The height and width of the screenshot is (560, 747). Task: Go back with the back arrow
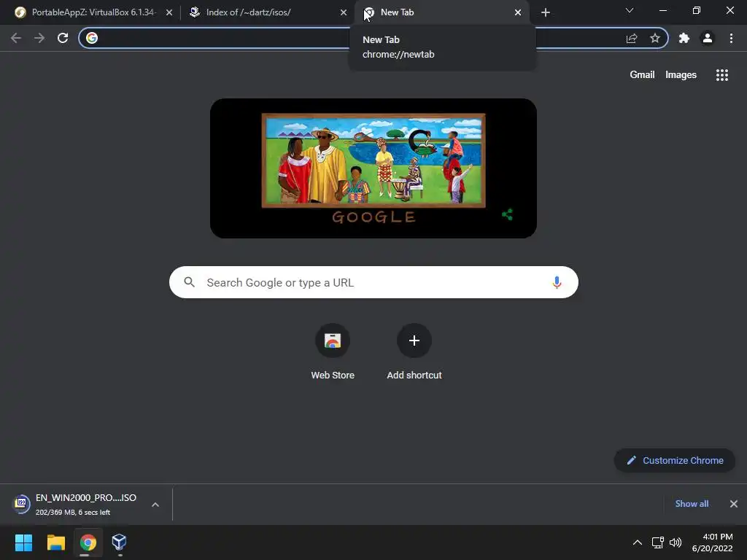pyautogui.click(x=16, y=38)
